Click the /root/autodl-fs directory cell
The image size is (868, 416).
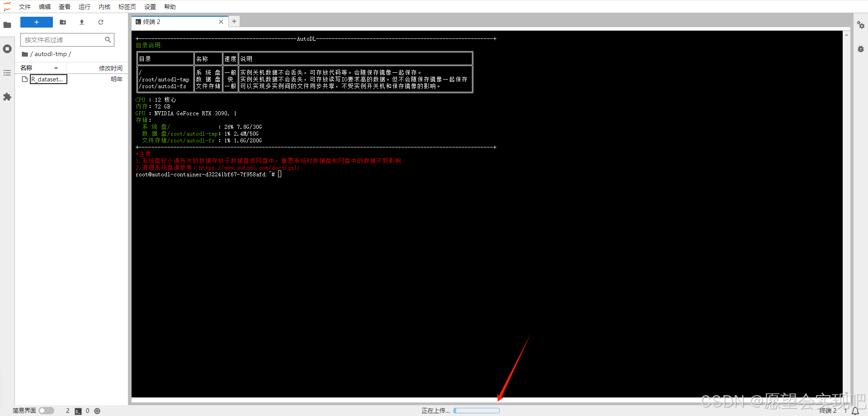(164, 86)
